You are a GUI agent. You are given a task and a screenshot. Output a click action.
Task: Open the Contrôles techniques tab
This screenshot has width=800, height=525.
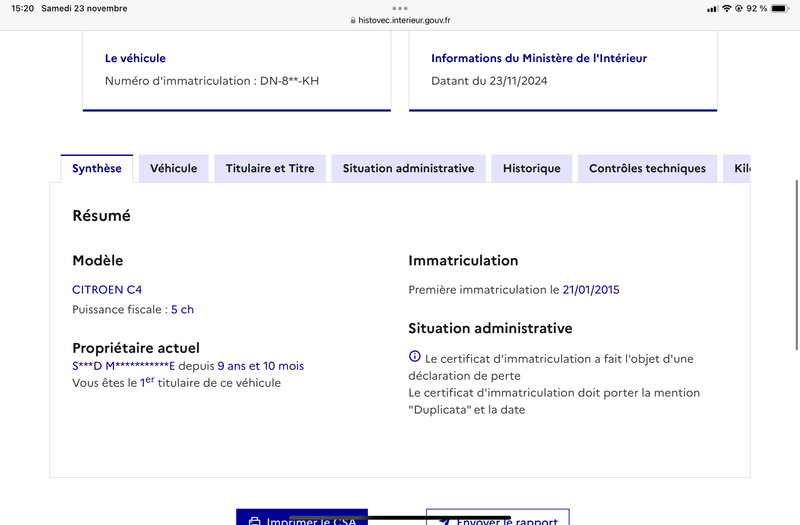click(647, 168)
